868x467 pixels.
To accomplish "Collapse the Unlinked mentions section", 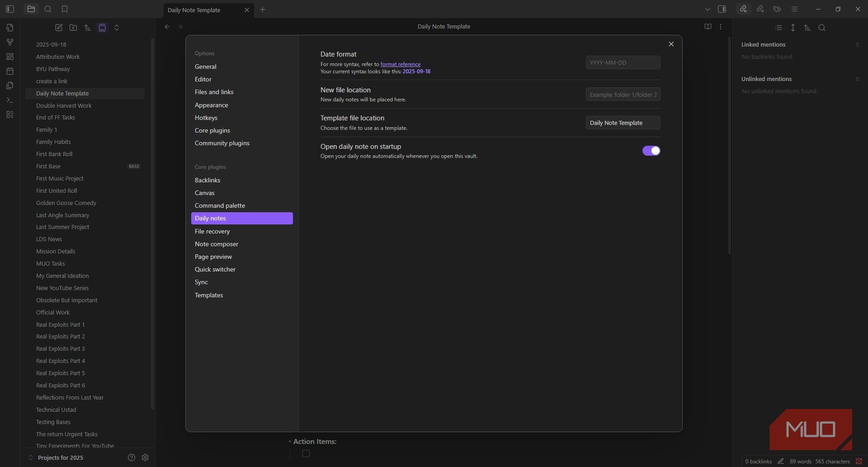I will click(766, 79).
